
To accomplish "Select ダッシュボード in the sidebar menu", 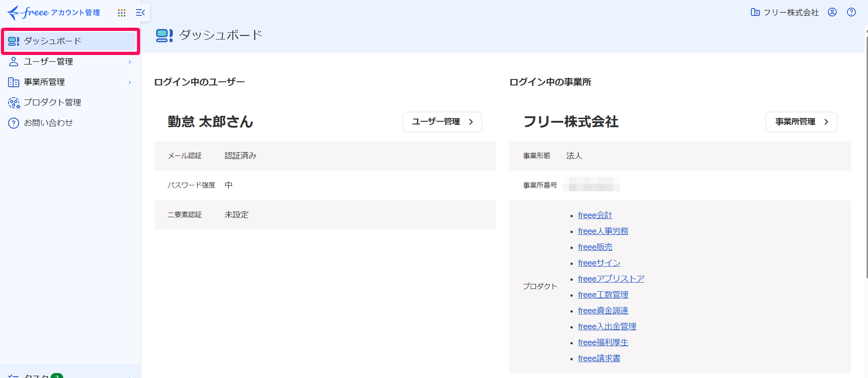I will coord(71,41).
